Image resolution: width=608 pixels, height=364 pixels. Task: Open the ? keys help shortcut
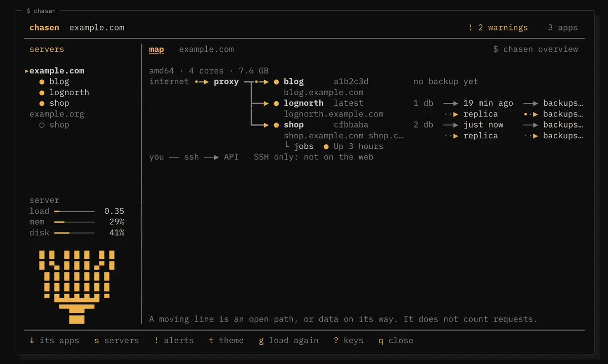click(x=349, y=340)
